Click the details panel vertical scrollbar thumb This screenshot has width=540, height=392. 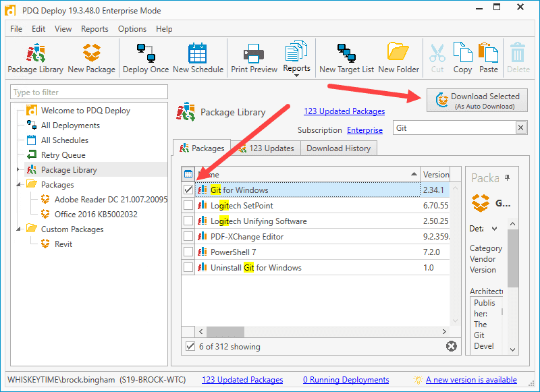(512, 258)
